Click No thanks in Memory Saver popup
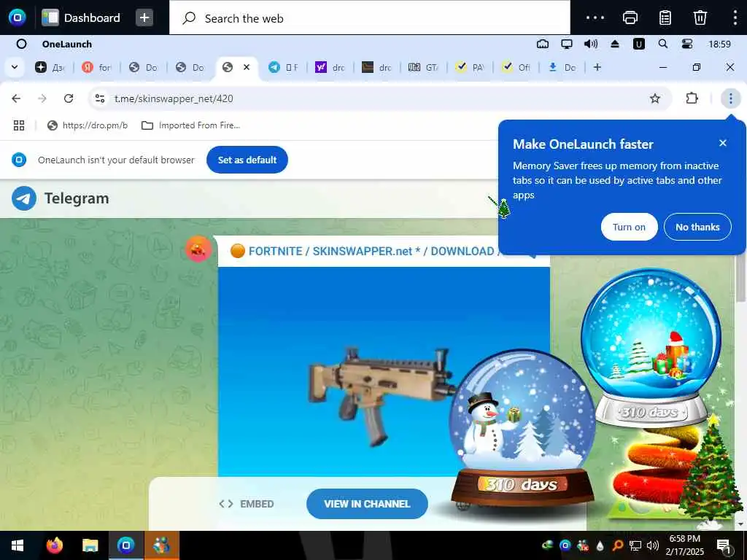 (697, 227)
